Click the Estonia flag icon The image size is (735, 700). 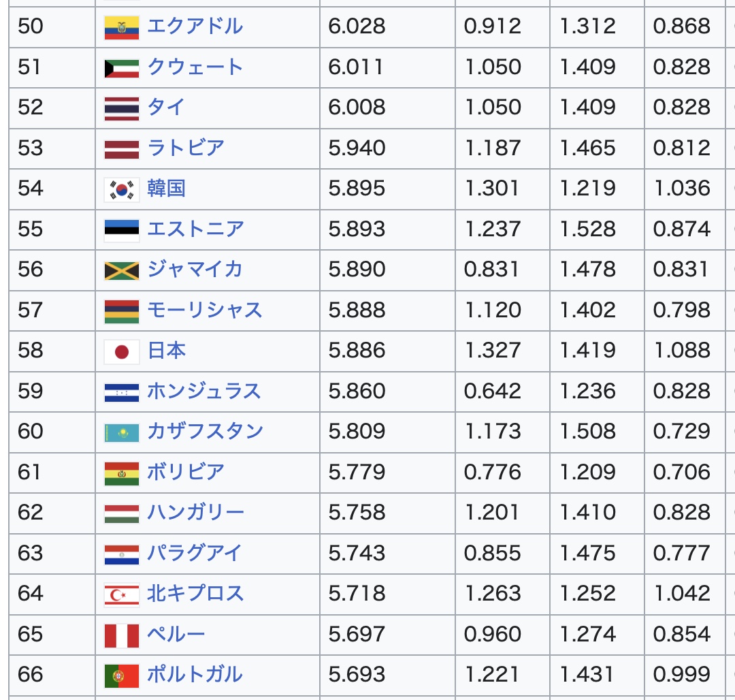point(122,229)
